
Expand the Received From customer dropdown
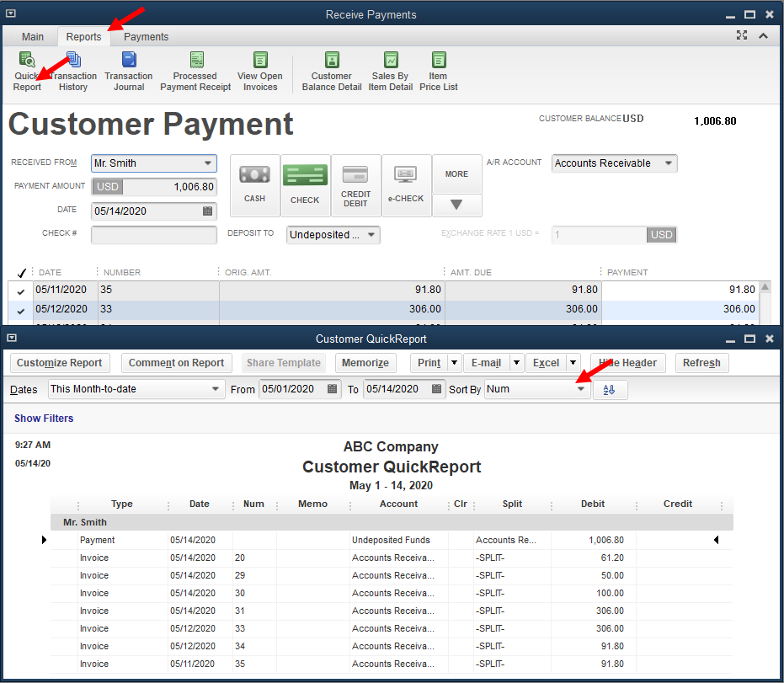click(x=208, y=163)
